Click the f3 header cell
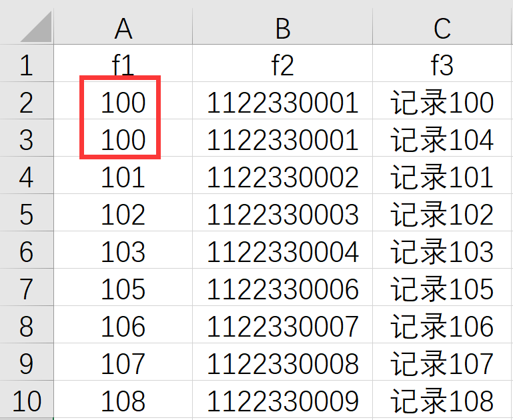This screenshot has height=420, width=513. coord(442,65)
